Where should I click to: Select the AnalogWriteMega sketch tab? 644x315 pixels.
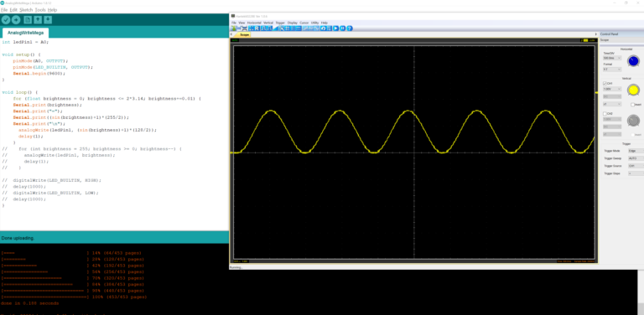click(25, 33)
